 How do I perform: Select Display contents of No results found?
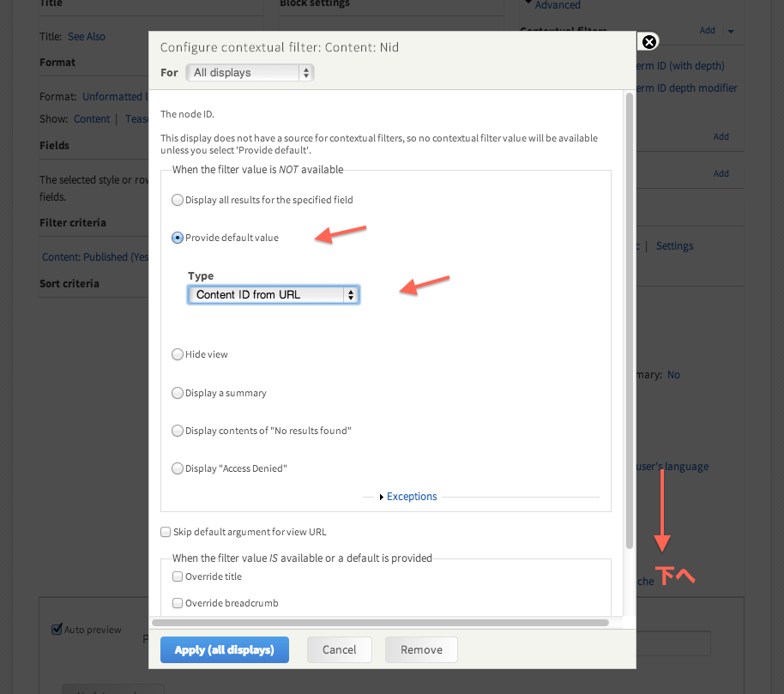[177, 431]
